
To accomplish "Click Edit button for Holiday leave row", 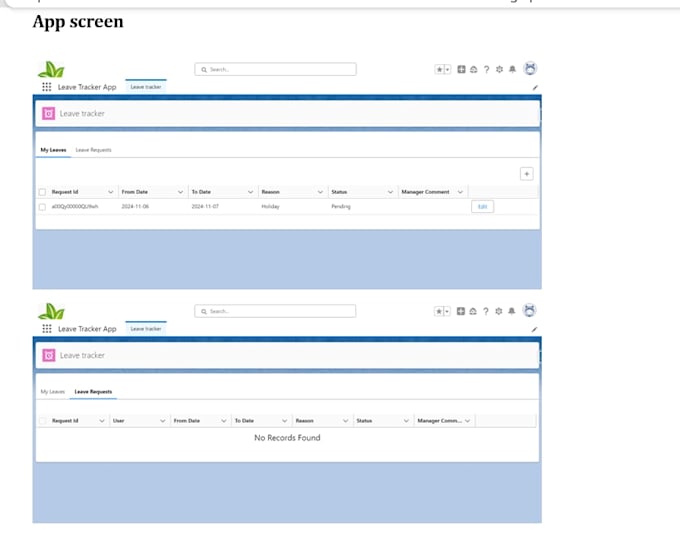I will [482, 207].
